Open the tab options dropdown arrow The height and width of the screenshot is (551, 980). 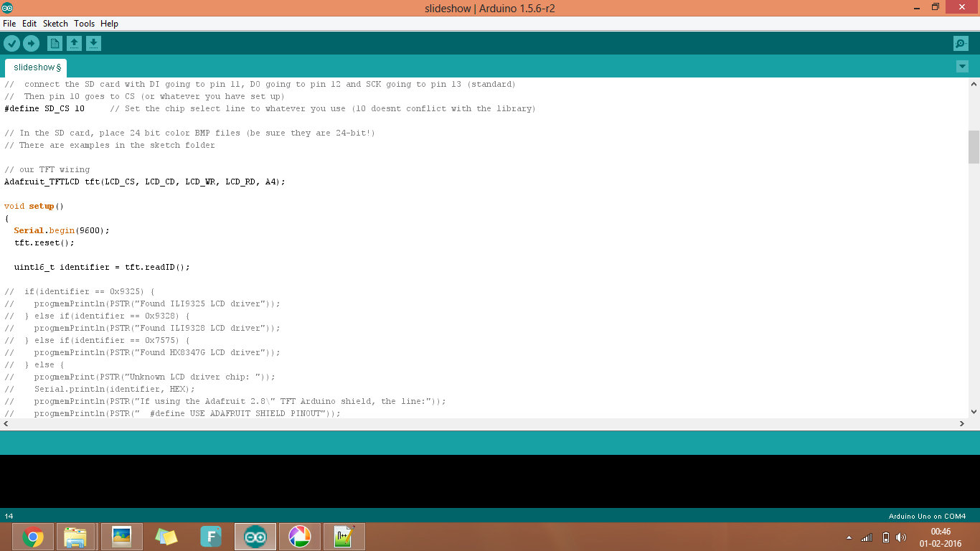pyautogui.click(x=962, y=67)
